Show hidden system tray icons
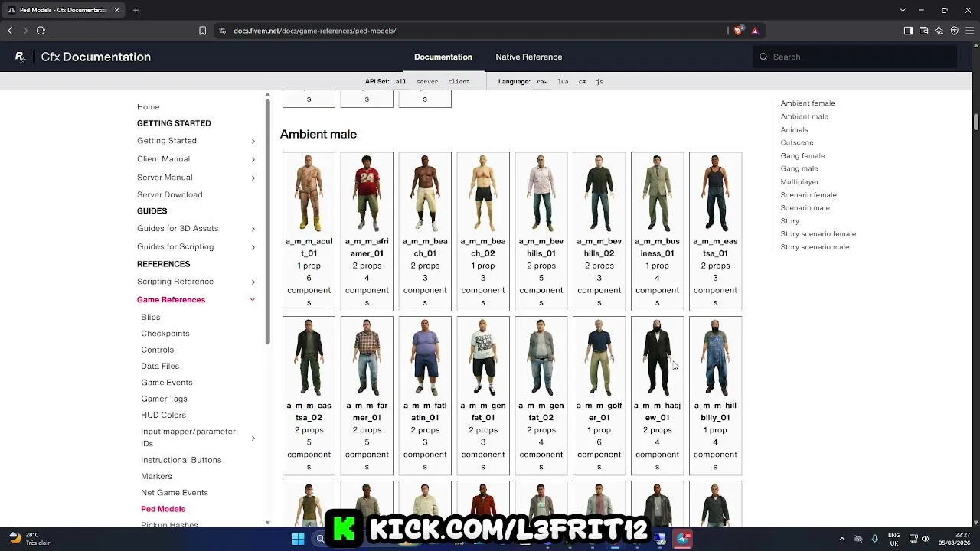The height and width of the screenshot is (551, 980). (842, 539)
